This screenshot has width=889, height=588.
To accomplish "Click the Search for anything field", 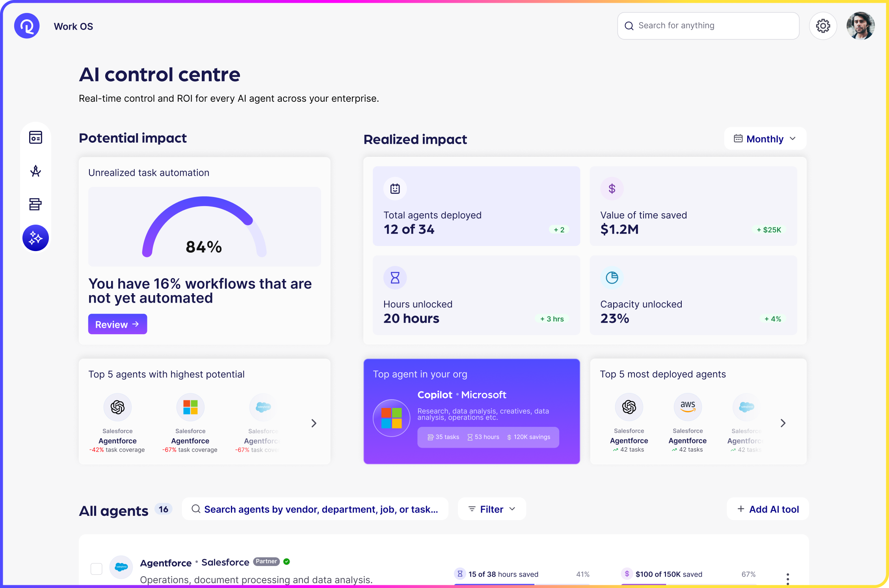I will [708, 26].
